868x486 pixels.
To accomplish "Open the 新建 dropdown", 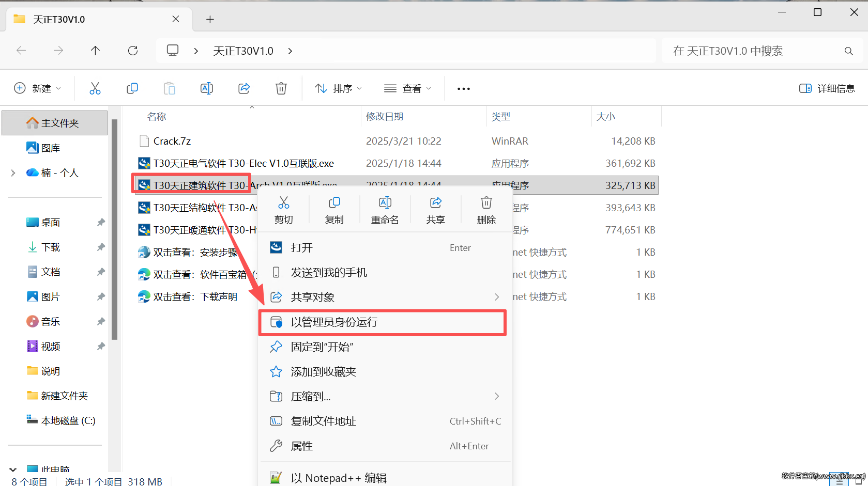I will (x=38, y=88).
